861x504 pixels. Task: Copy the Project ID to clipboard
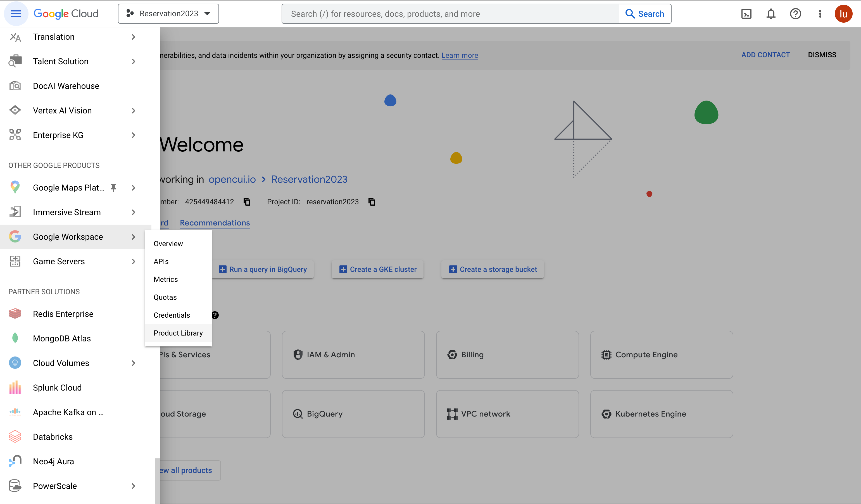tap(372, 202)
